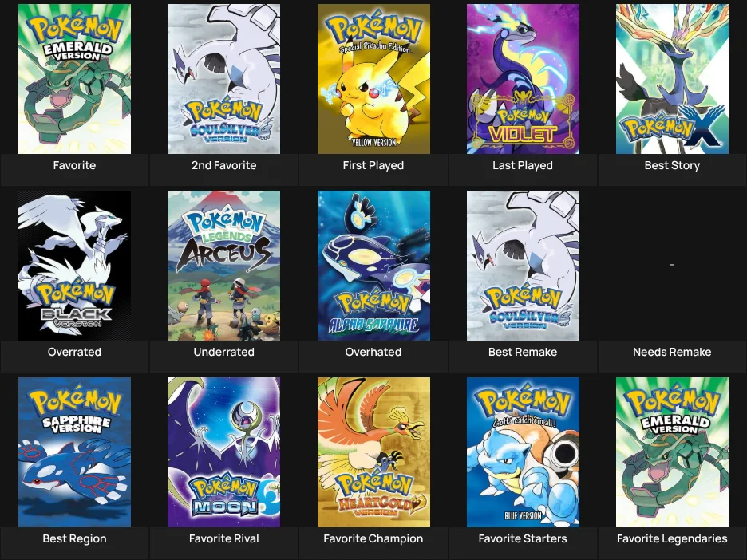Select the "Best Region" caption
747x560 pixels.
[74, 538]
